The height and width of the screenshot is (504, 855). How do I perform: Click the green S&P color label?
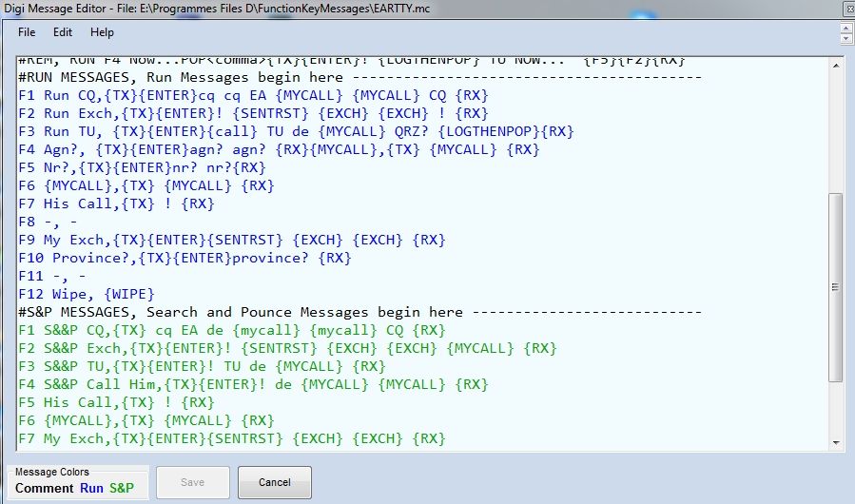click(122, 488)
